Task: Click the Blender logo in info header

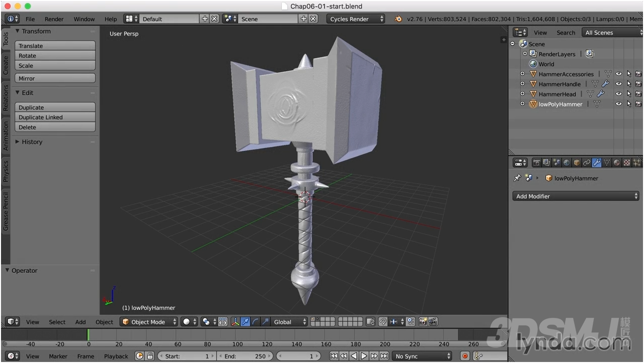Action: coord(398,19)
